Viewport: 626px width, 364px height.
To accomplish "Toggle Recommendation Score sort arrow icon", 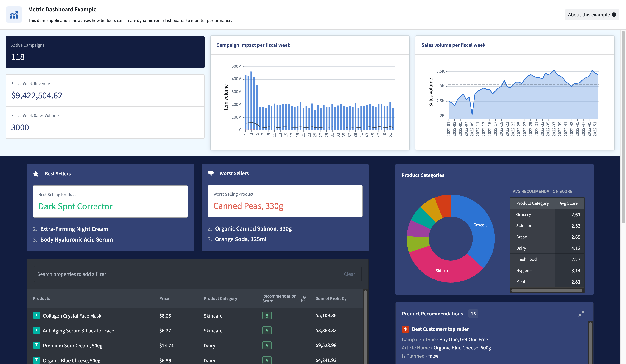I will (x=303, y=298).
